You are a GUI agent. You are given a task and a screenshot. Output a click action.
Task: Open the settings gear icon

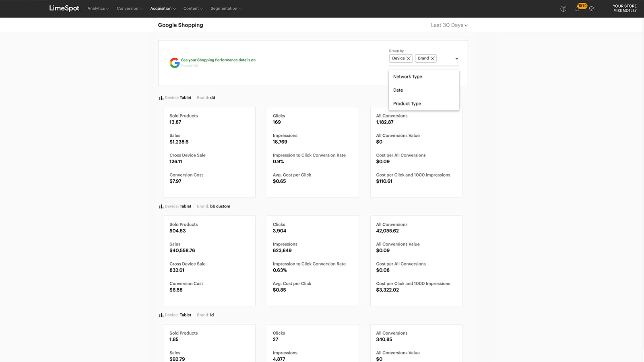point(591,9)
